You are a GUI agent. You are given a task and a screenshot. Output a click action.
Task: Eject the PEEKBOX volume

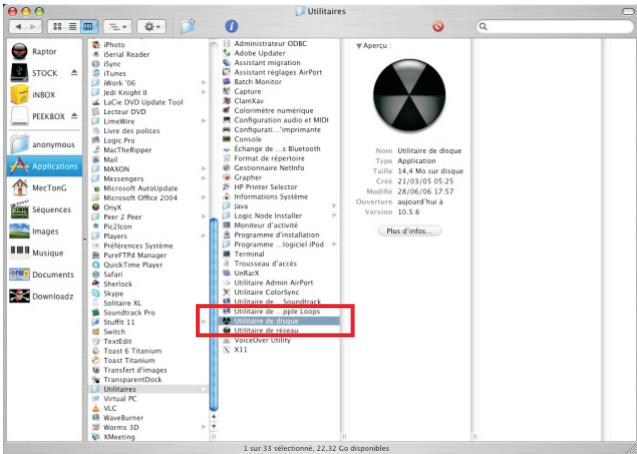click(74, 116)
